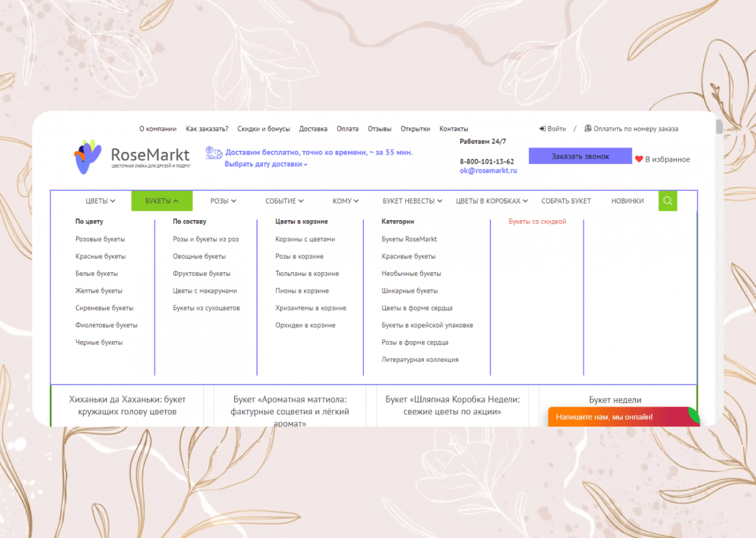Open the НОВИНКИ section
The image size is (756, 538).
click(x=627, y=201)
